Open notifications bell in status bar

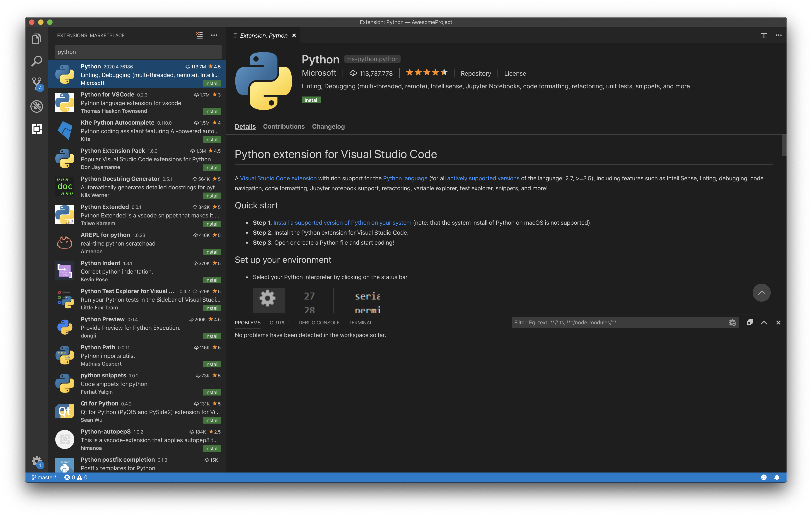777,477
